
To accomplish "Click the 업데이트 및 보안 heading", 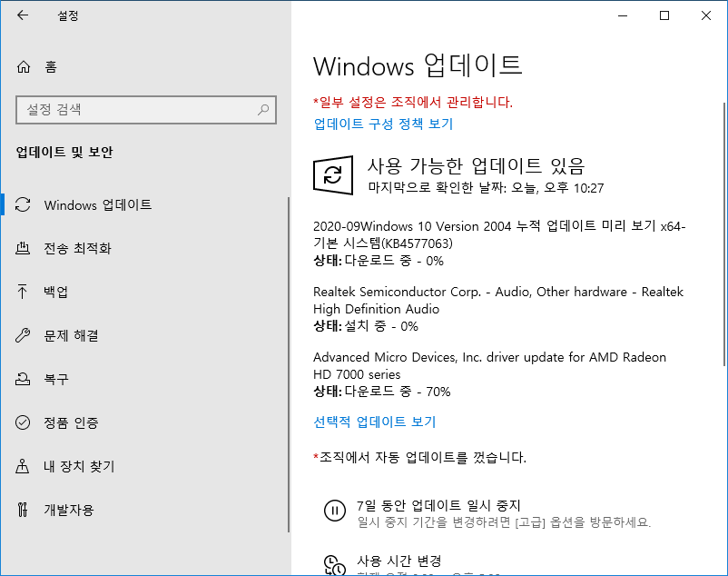I will pyautogui.click(x=64, y=152).
